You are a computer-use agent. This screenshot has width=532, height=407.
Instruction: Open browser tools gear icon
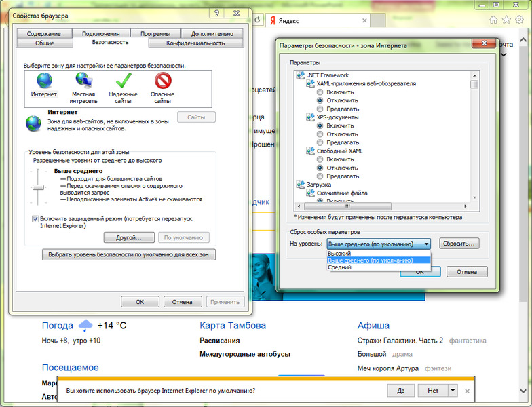[x=519, y=20]
